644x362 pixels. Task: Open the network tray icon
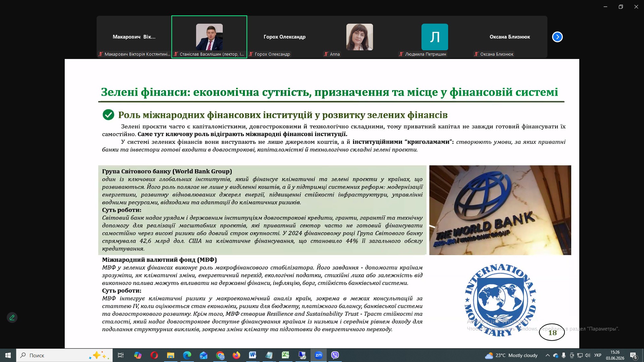pyautogui.click(x=580, y=355)
